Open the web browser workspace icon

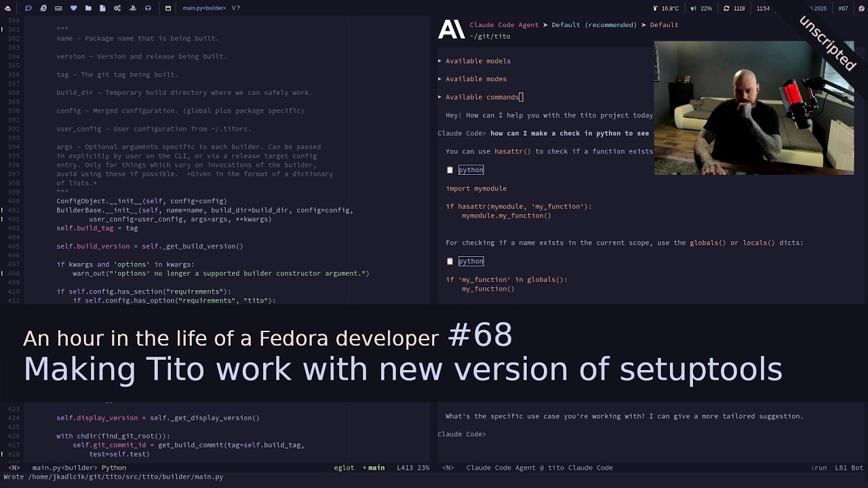[x=43, y=8]
